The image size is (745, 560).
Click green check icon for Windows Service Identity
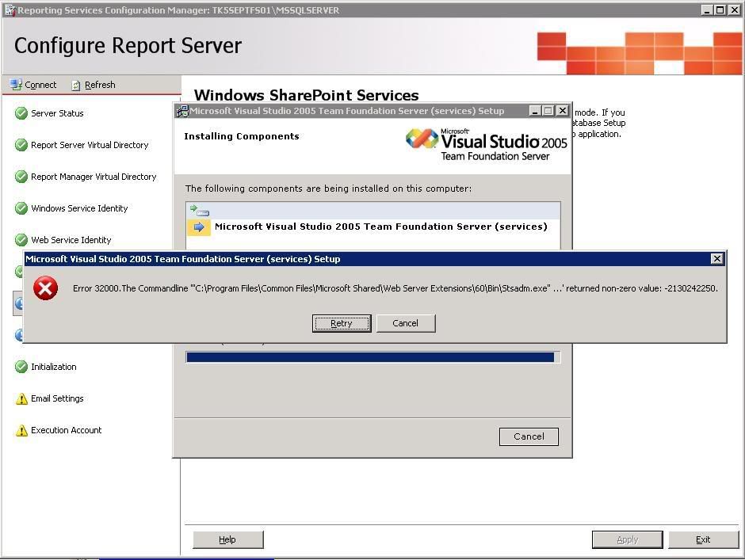point(21,208)
